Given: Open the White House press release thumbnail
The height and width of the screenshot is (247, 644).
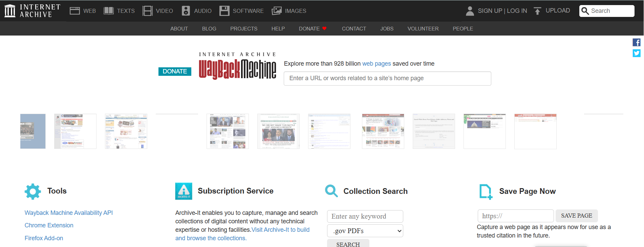Looking at the screenshot, I should (x=434, y=131).
